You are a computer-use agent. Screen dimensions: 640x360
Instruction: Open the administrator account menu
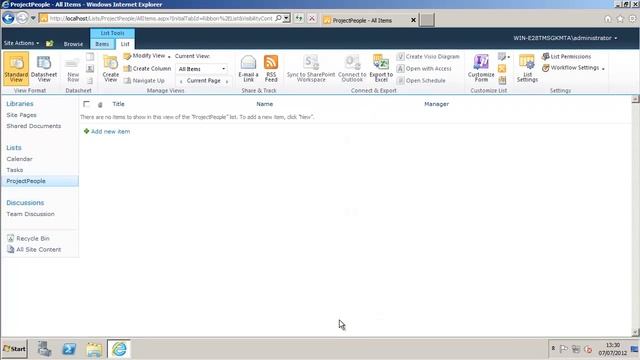point(565,38)
